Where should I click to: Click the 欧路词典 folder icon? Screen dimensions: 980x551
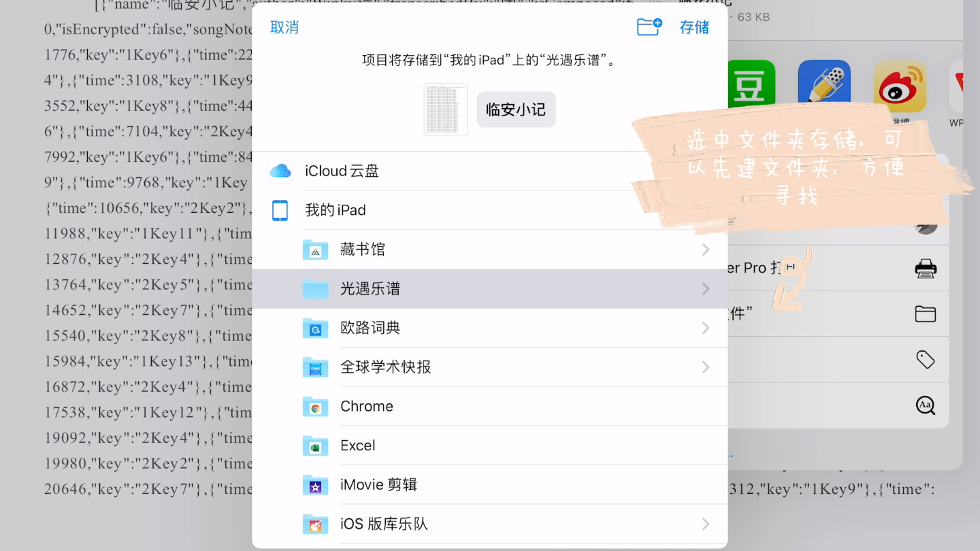point(315,328)
